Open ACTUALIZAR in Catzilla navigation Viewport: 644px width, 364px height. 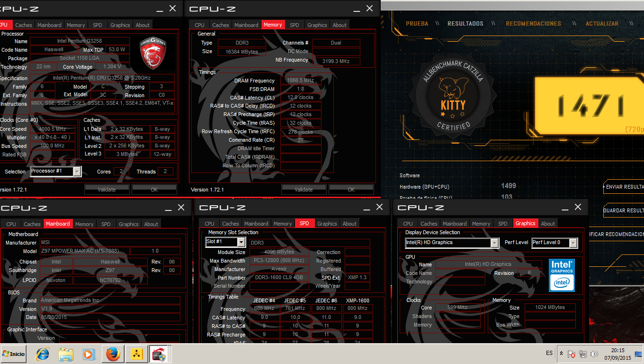pos(602,24)
